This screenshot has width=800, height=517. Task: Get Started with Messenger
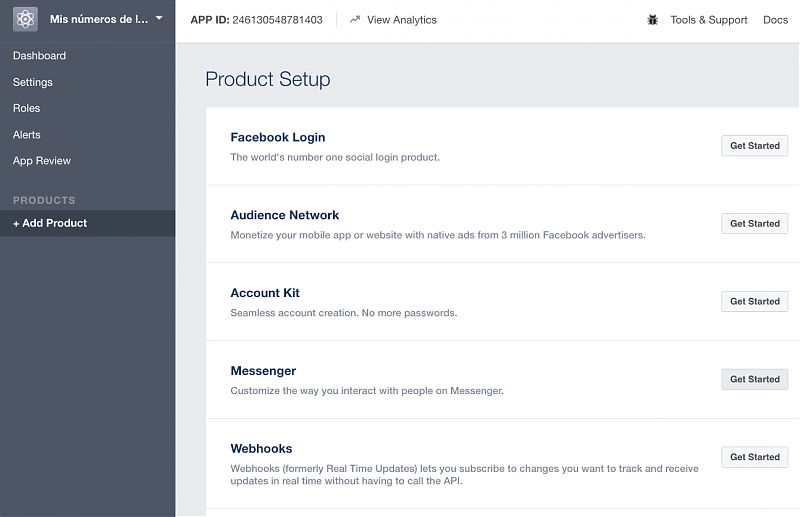click(x=755, y=379)
